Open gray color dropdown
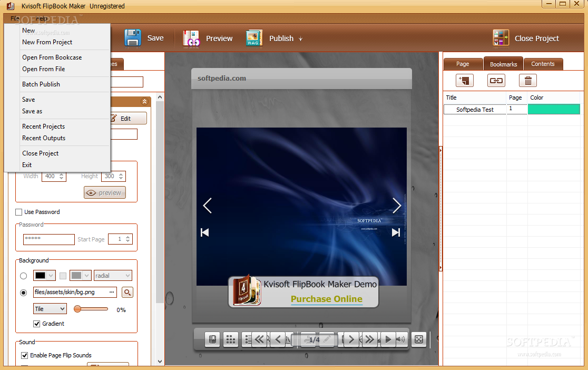The height and width of the screenshot is (370, 588). tap(87, 276)
